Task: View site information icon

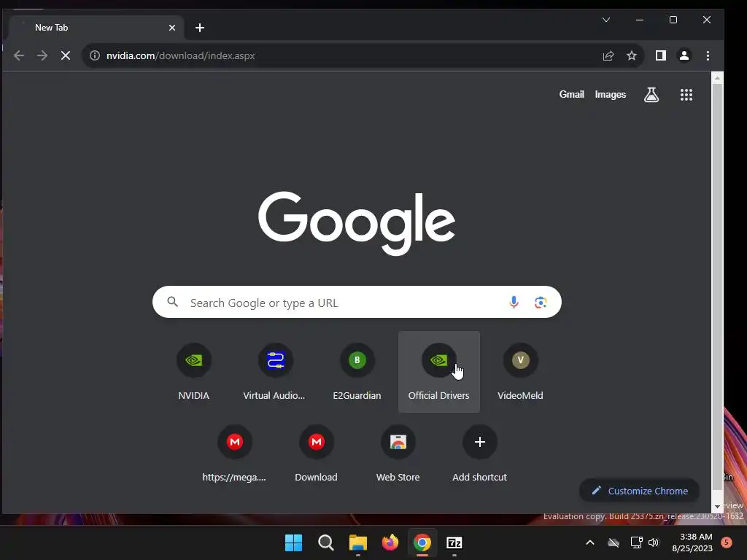Action: coord(95,55)
